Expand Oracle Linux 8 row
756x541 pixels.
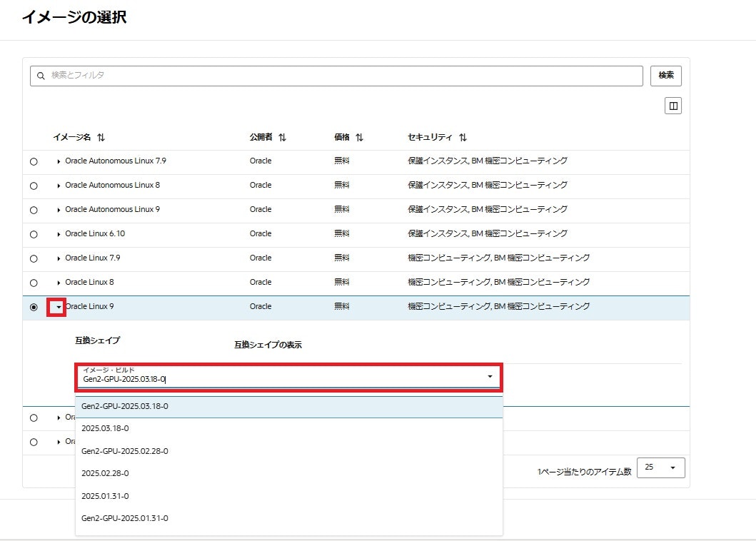[59, 283]
